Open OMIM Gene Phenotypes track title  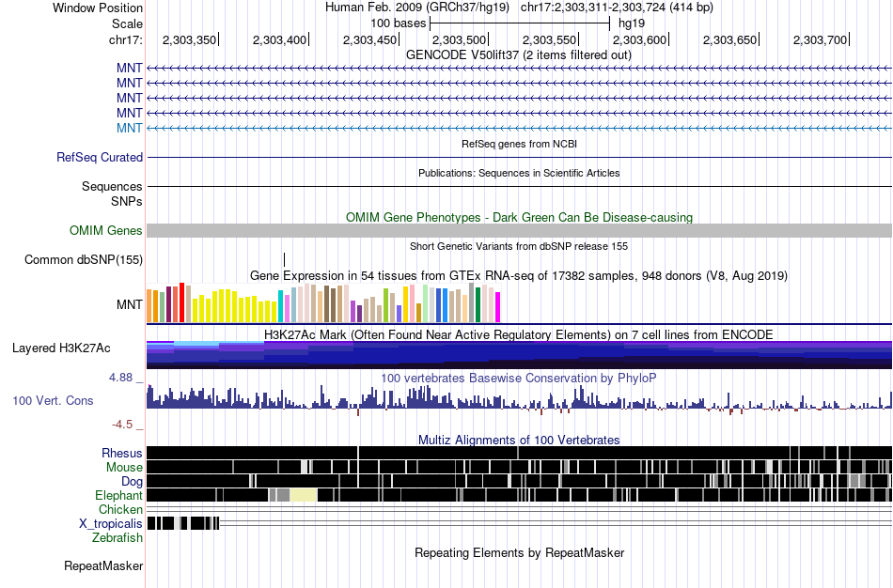click(x=519, y=217)
